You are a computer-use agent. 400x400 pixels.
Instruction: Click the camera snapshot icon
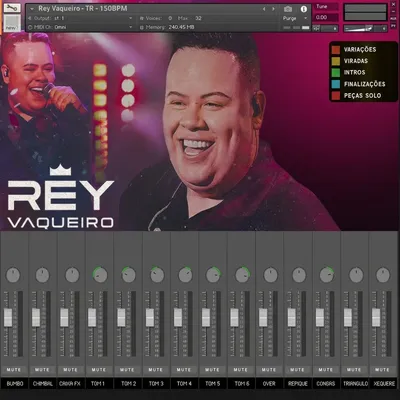pos(288,9)
